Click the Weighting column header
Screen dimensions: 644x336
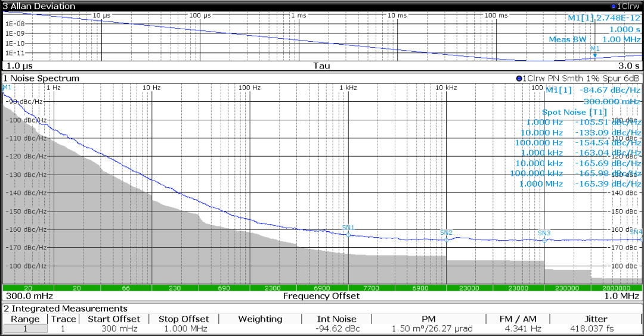click(260, 319)
